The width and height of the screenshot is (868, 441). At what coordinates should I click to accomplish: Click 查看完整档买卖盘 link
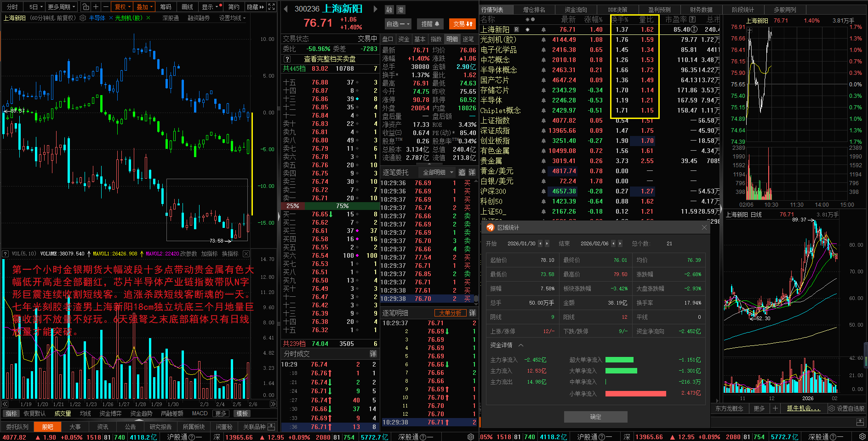pos(330,59)
